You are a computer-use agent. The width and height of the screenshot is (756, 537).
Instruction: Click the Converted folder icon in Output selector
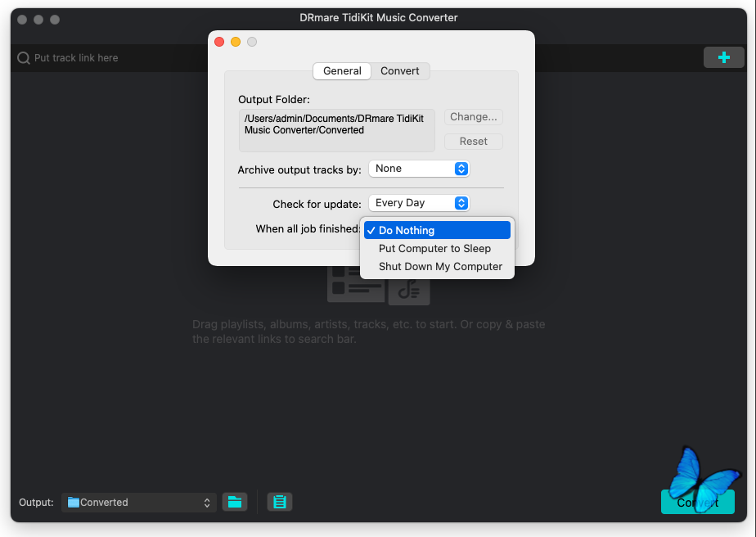coord(74,503)
